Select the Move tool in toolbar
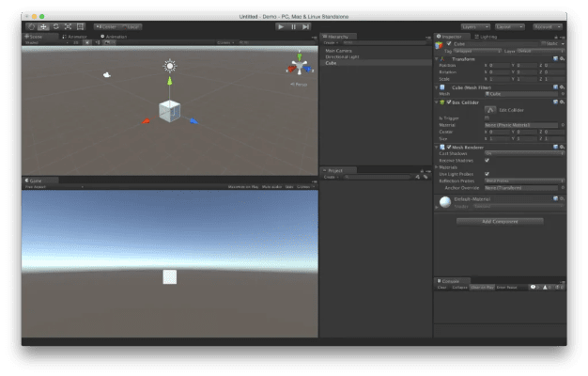The height and width of the screenshot is (376, 588). 43,26
